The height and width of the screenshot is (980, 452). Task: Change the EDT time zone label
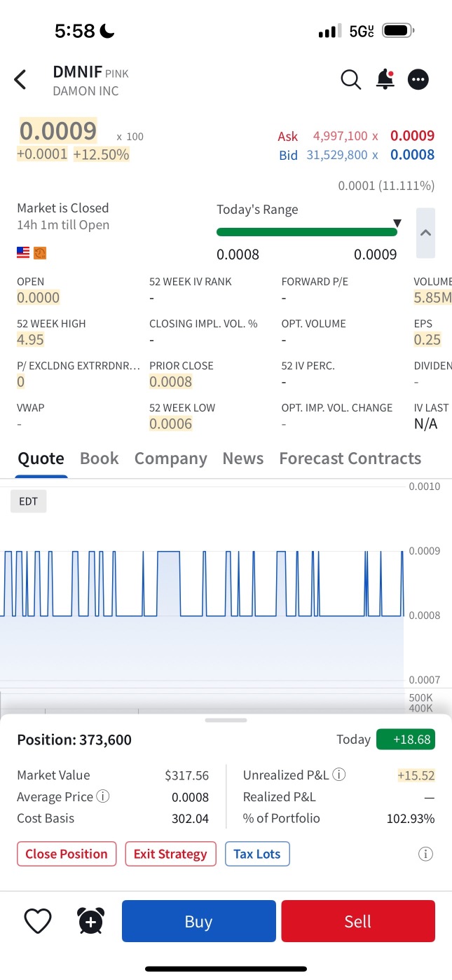point(29,501)
